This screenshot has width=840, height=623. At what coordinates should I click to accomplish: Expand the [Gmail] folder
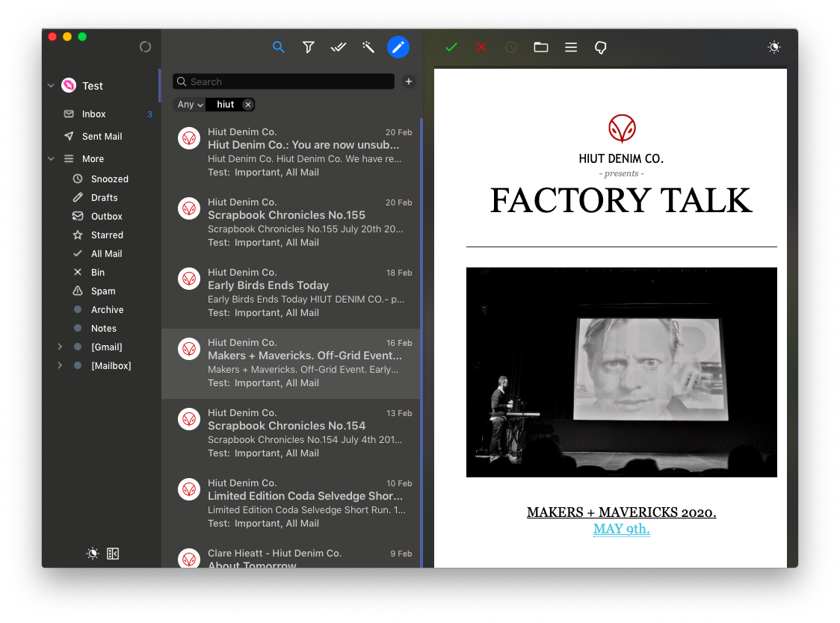coord(60,347)
